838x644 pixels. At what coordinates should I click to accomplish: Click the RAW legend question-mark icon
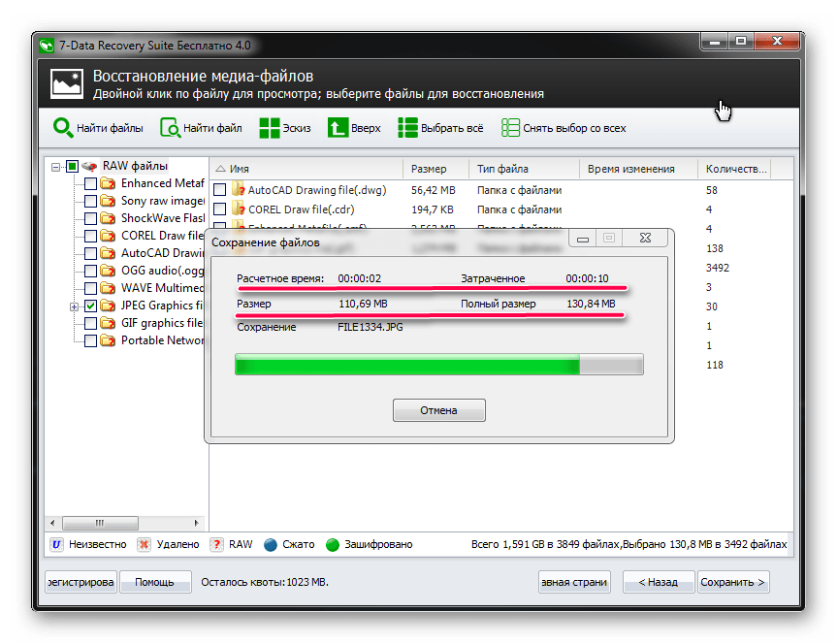click(216, 545)
